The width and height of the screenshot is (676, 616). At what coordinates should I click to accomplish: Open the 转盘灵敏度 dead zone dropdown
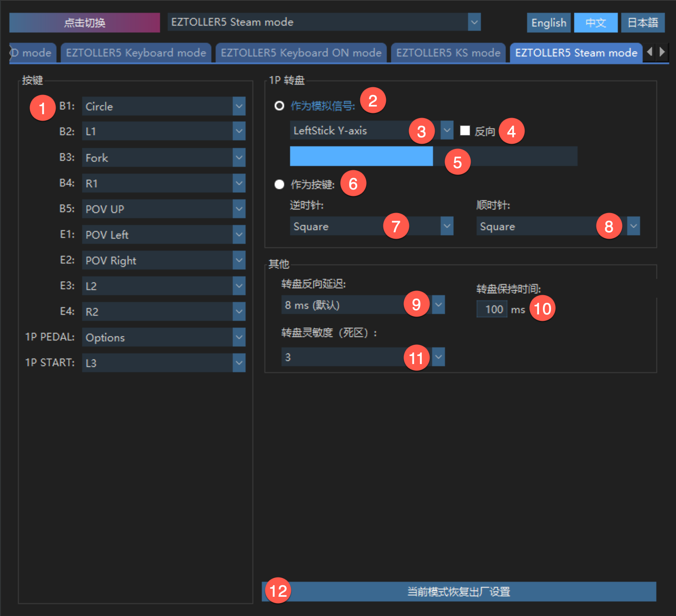click(x=363, y=357)
